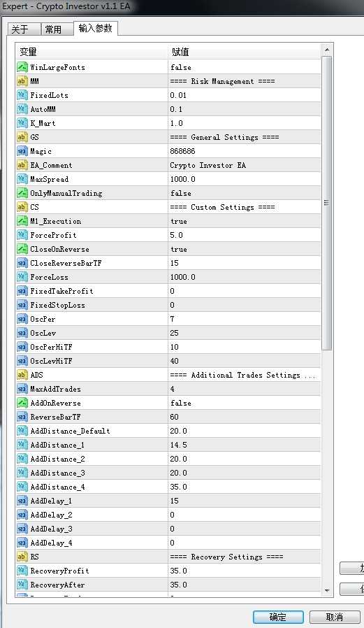Click the WinLargeFonts bool type icon
This screenshot has width=364, height=628.
22,67
